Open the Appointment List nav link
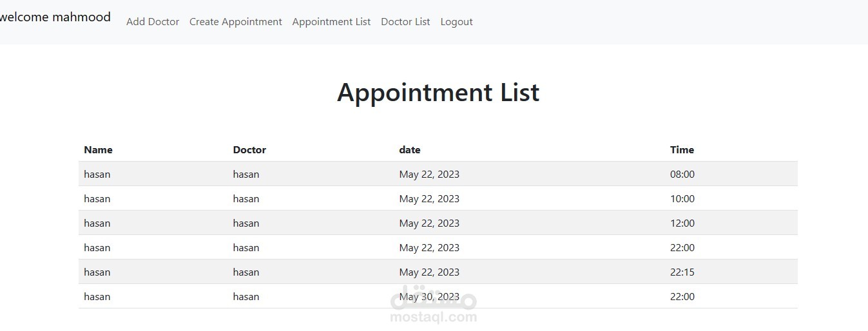Viewport: 868px width, 331px height. coord(331,22)
